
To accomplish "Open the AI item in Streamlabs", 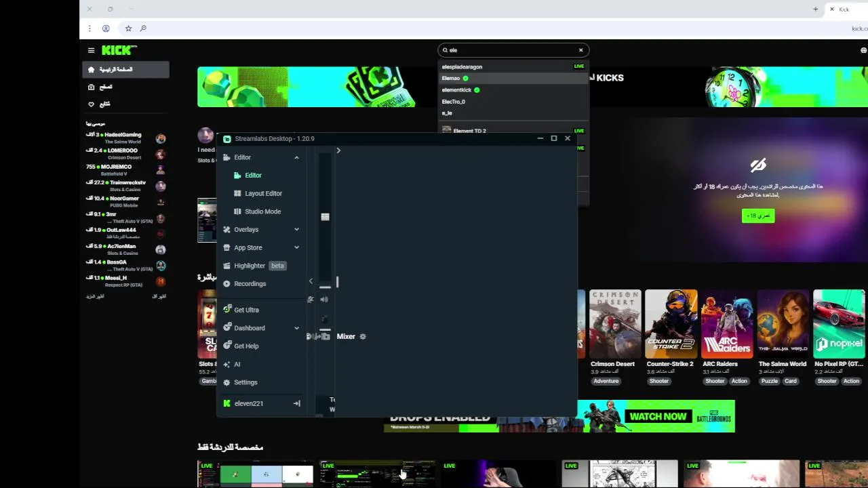I will [237, 364].
